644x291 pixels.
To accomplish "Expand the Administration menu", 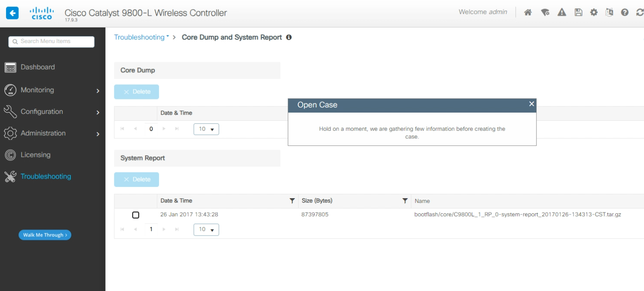I will [52, 133].
